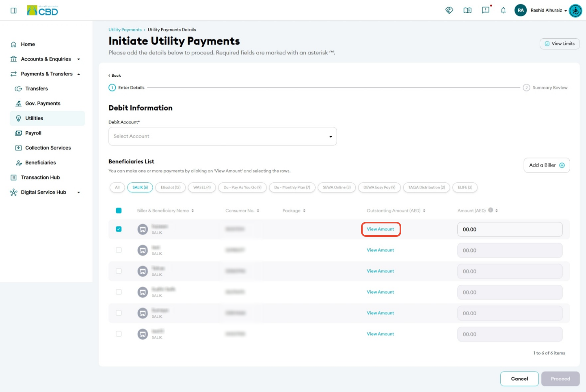Screen dimensions: 586x392
Task: Select the Etisalat (12) filter
Action: [x=171, y=187]
